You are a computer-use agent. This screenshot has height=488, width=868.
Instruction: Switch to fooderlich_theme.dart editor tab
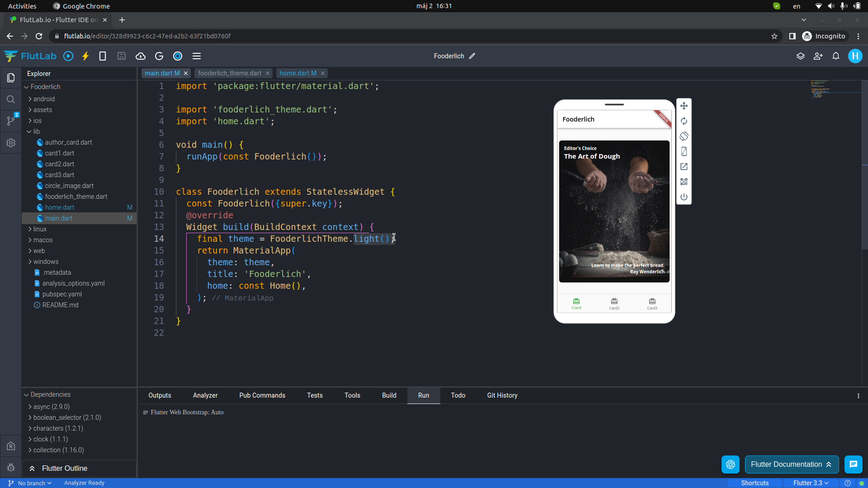(x=229, y=73)
